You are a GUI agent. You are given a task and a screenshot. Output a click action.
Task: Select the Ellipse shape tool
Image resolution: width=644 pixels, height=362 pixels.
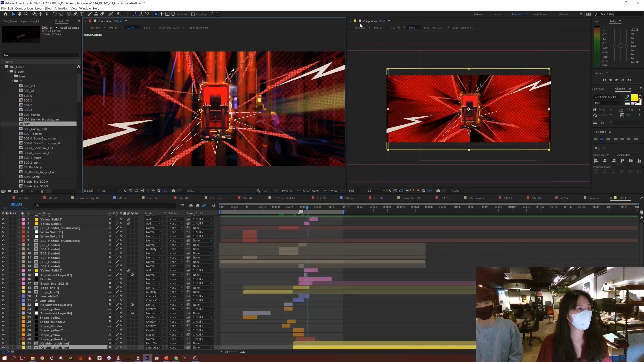[x=69, y=14]
